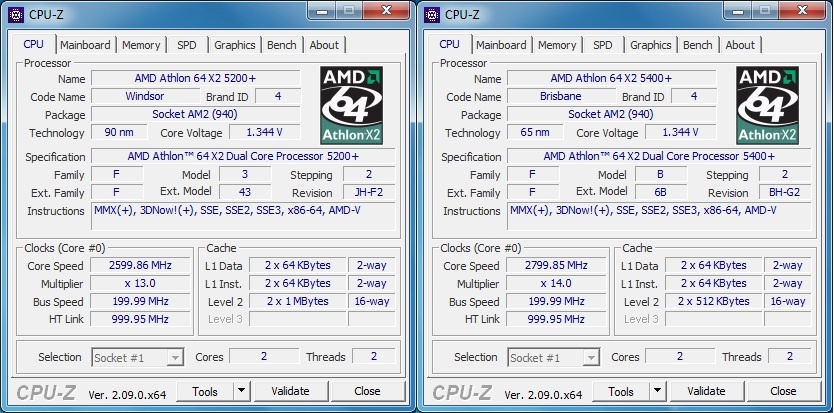834x413 pixels.
Task: Click name field AMD Athlon 64 X2 5400+
Action: [612, 78]
